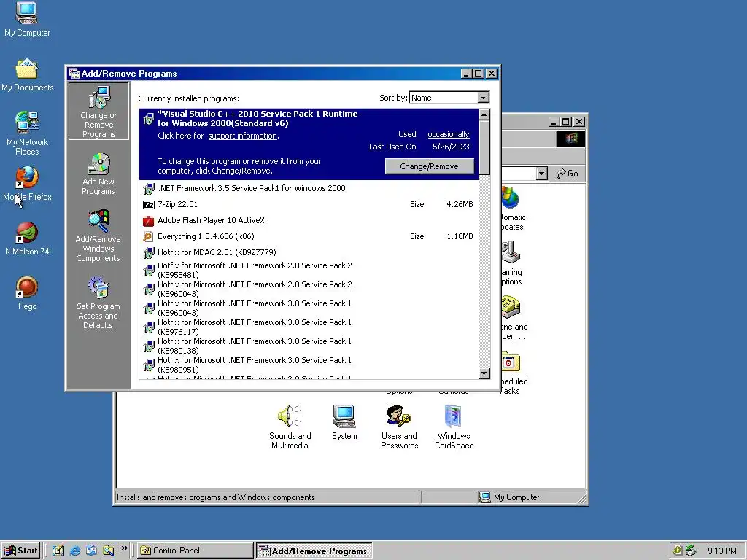Select the 7-Zip 22.01 program icon
Viewport: 747px width, 560px height.
point(149,205)
